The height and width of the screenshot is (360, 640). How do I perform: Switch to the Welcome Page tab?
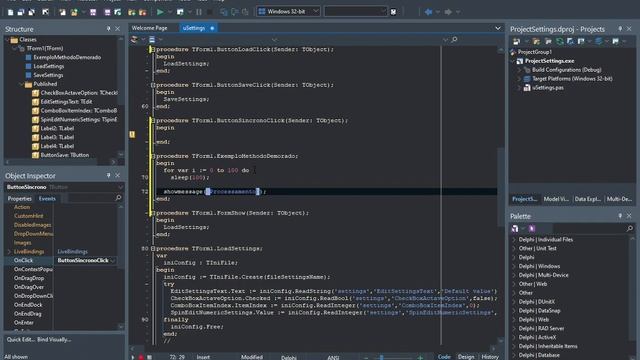tap(149, 28)
